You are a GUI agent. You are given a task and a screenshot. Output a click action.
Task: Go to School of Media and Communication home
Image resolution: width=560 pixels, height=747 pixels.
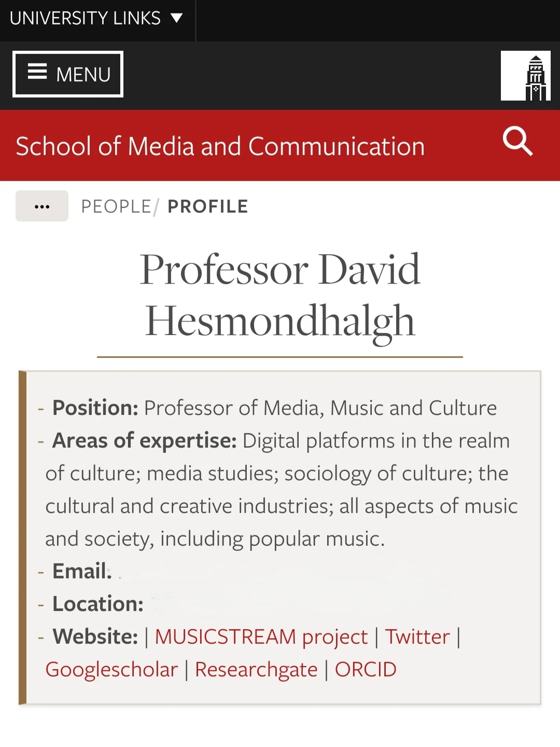220,146
